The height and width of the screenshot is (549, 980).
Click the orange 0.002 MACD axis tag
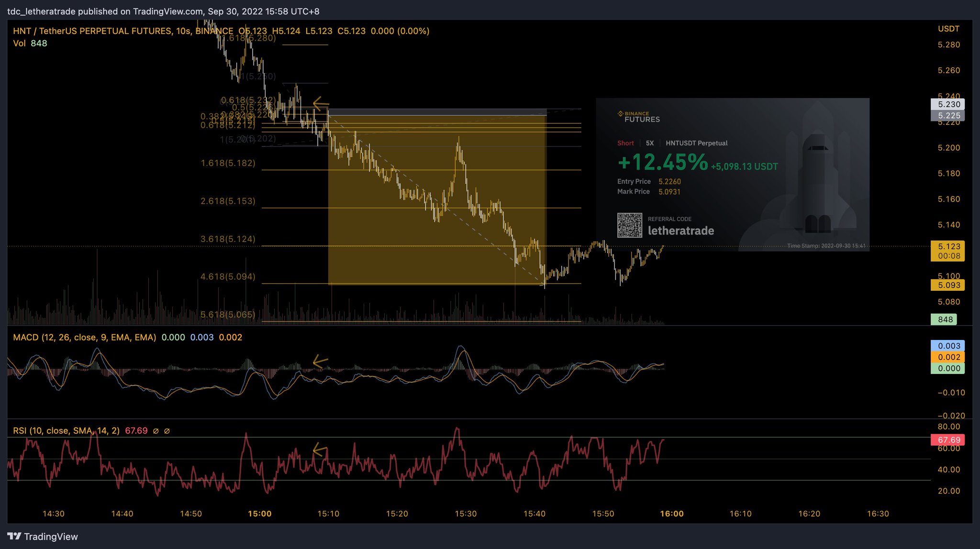947,357
